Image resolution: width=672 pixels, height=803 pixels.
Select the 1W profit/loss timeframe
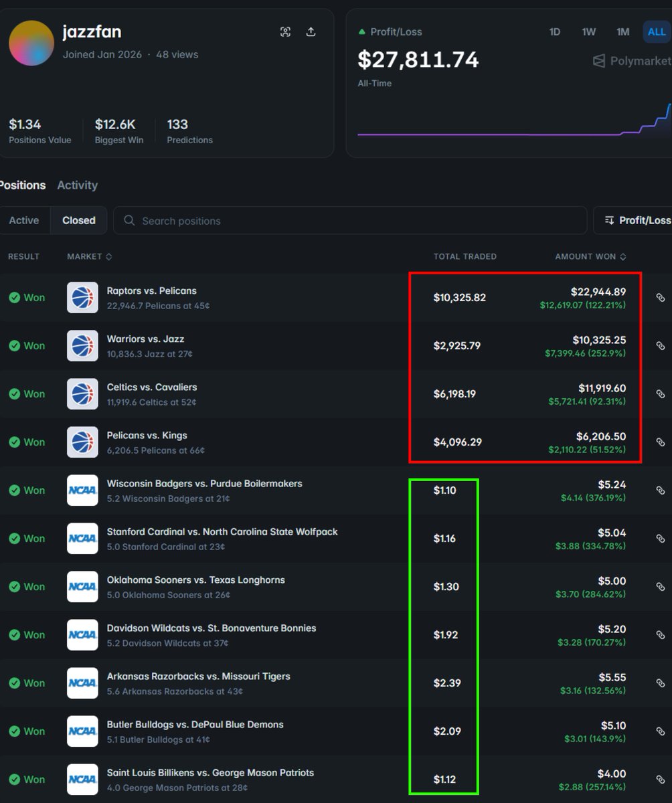click(x=589, y=32)
